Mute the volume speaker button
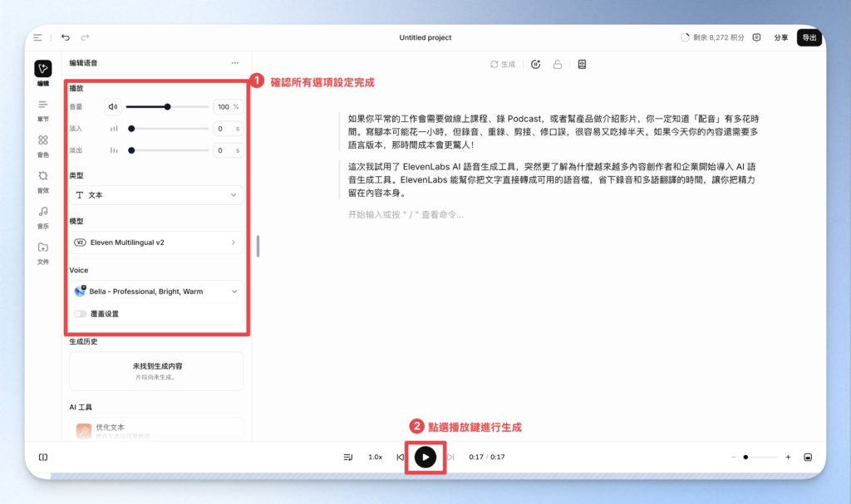 point(113,107)
